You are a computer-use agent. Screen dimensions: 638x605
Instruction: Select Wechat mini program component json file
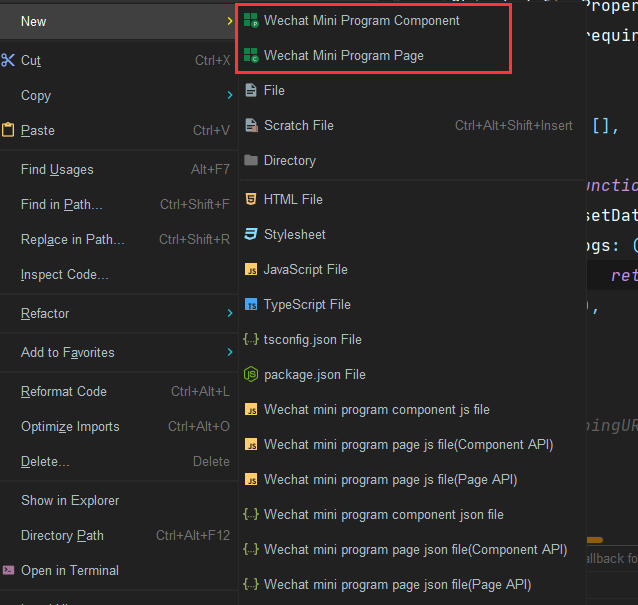(412, 514)
